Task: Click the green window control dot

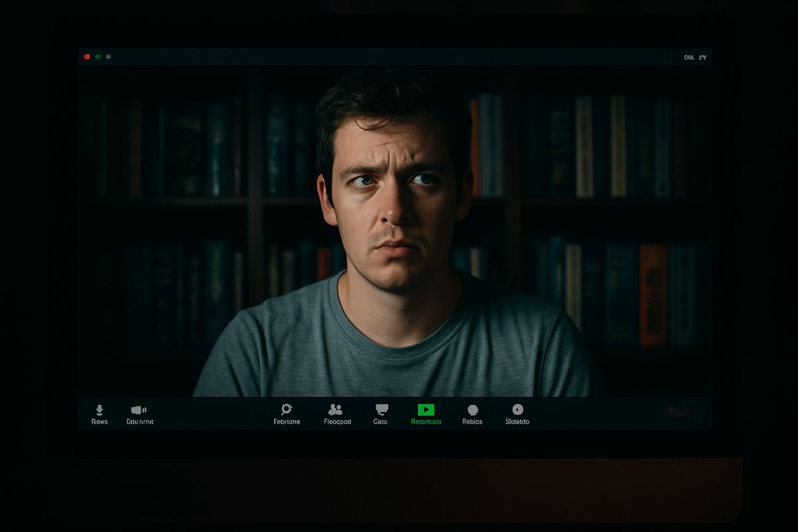Action: (98, 57)
